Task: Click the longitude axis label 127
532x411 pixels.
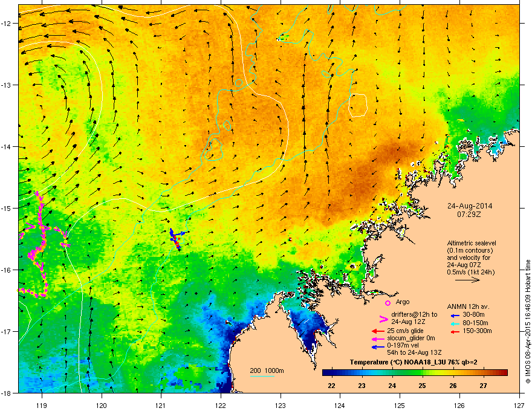Action: (519, 405)
